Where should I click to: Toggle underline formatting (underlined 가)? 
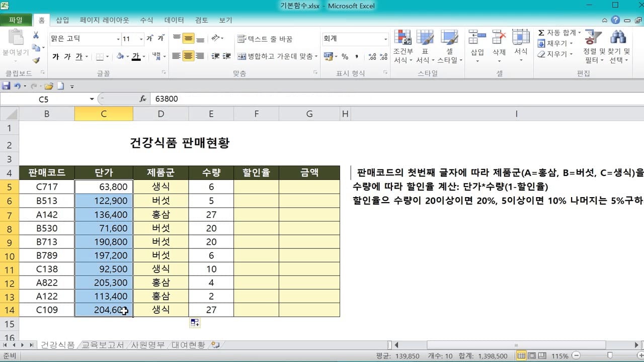click(79, 56)
